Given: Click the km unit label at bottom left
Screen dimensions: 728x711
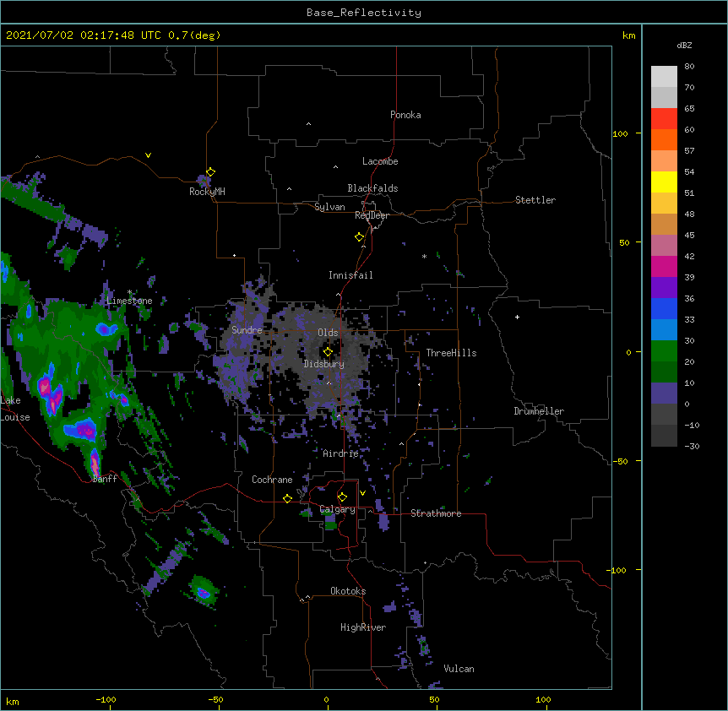Looking at the screenshot, I should (x=13, y=701).
